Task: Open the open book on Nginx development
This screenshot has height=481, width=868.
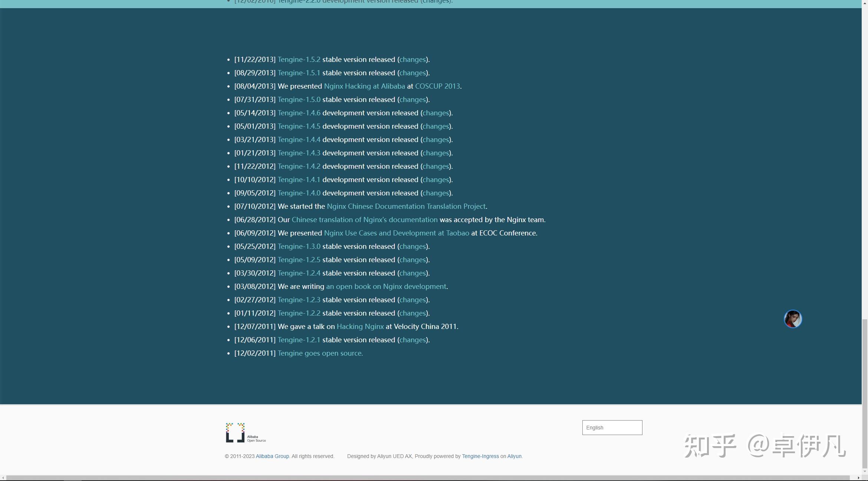Action: point(386,287)
